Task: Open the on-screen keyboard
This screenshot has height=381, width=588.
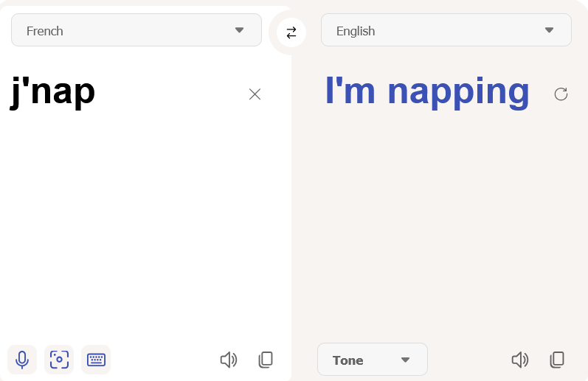Action: click(x=96, y=360)
